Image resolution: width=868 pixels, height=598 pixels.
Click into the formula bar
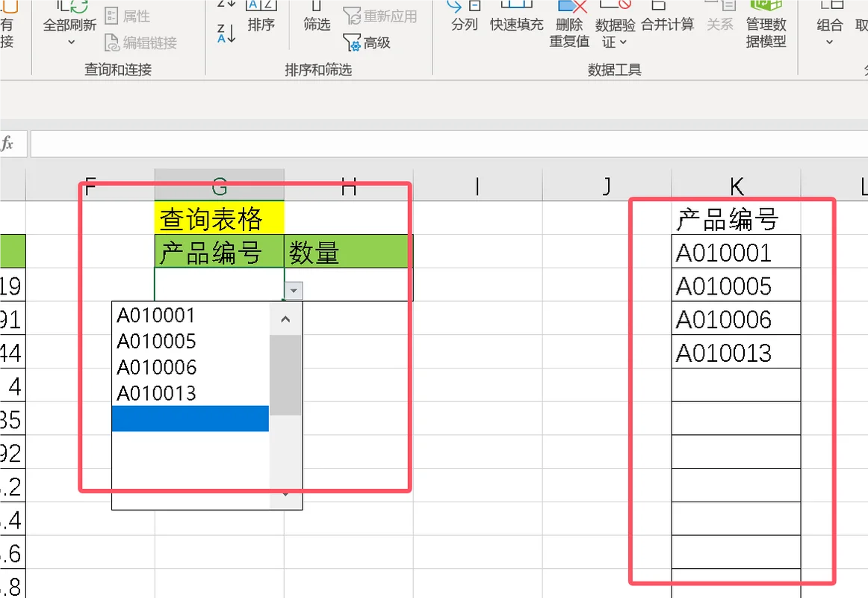click(449, 144)
